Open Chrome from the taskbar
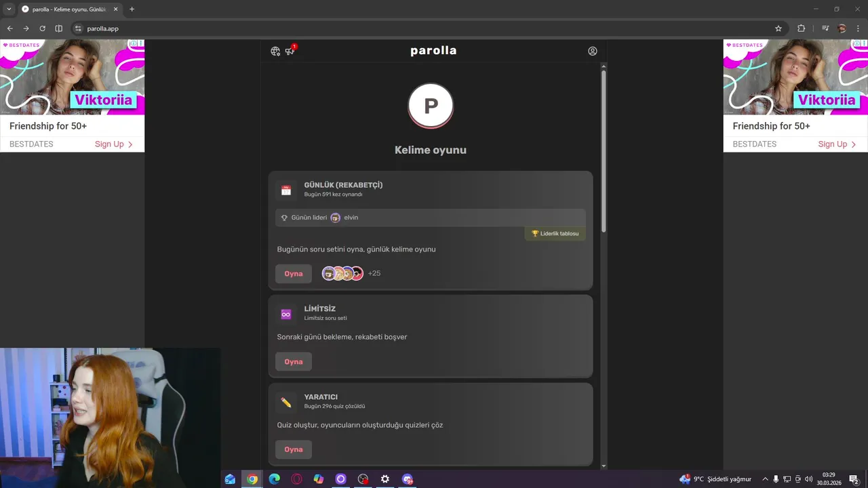The image size is (868, 488). 252,479
